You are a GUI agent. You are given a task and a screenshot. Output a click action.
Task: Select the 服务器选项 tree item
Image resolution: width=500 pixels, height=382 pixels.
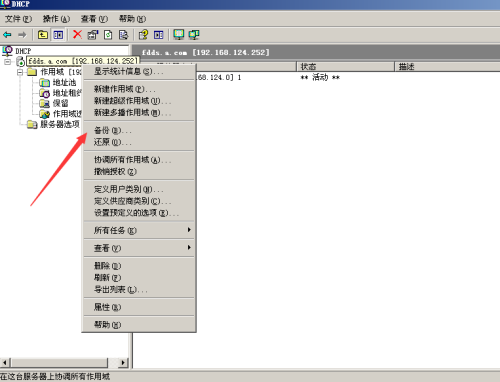tap(60, 124)
